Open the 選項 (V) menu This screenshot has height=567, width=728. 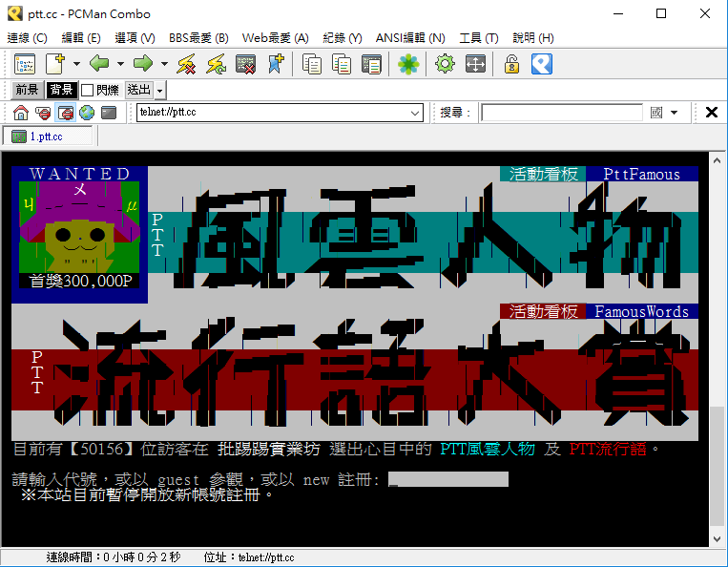(x=135, y=38)
